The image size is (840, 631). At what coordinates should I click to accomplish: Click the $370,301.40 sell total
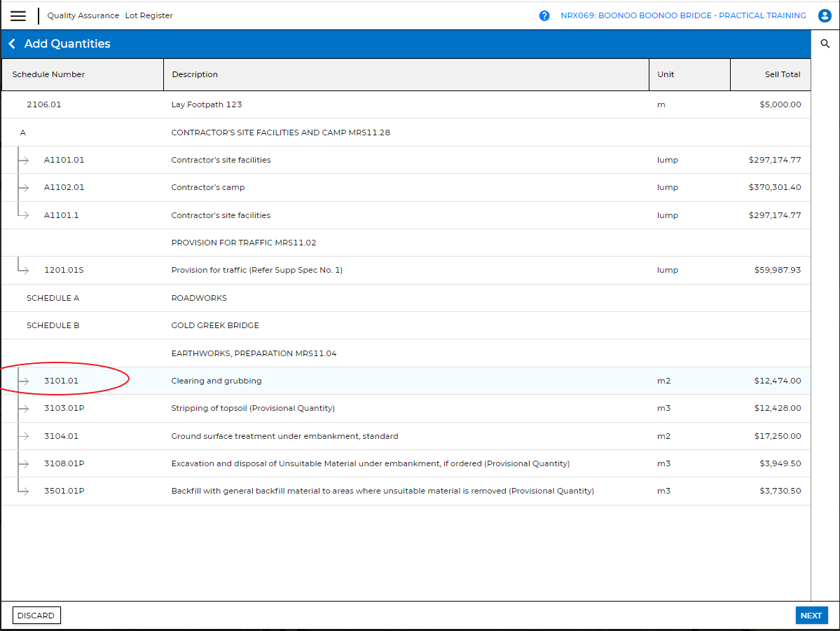pyautogui.click(x=775, y=187)
